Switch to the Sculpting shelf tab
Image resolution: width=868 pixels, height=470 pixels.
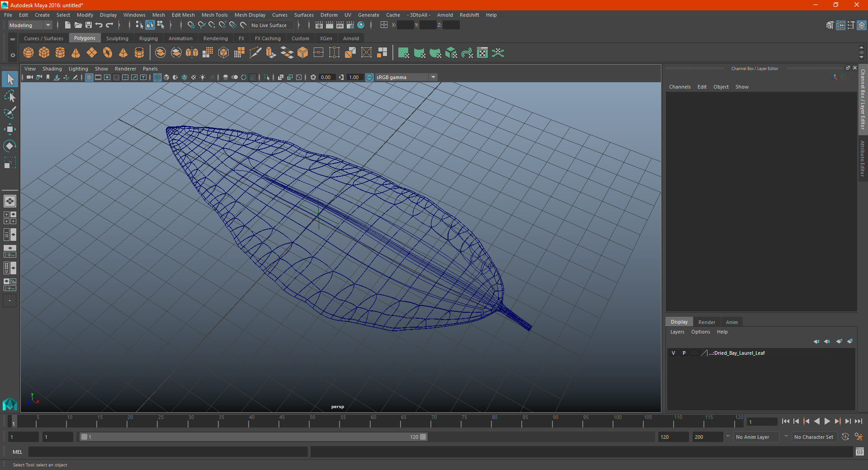(117, 38)
